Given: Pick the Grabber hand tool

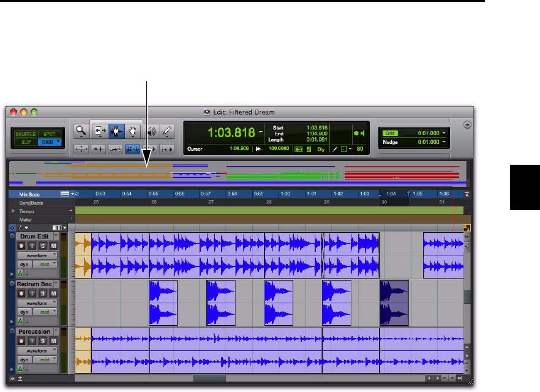Looking at the screenshot, I should point(133,130).
